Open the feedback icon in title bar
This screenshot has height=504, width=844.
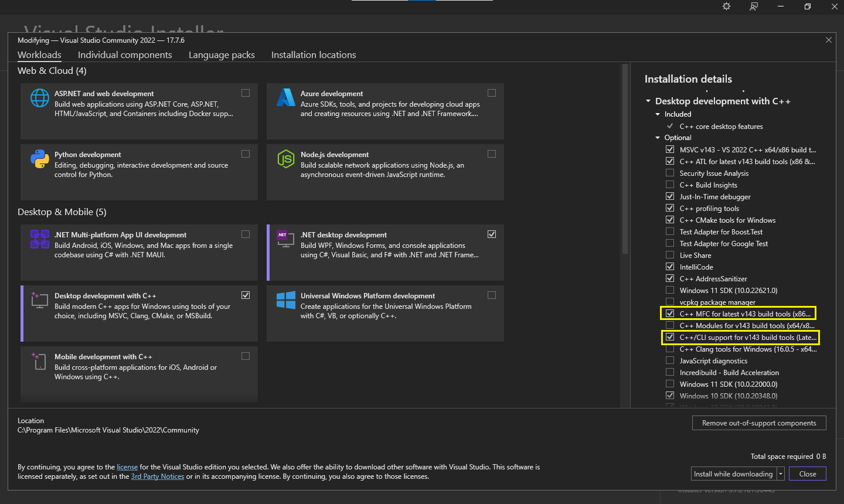tap(754, 6)
